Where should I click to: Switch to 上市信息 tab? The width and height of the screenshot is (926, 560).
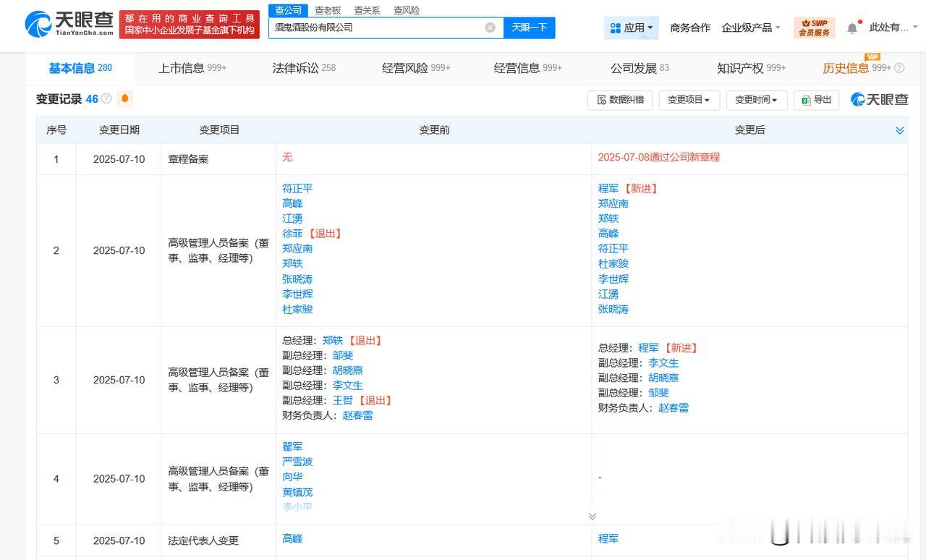[x=192, y=68]
